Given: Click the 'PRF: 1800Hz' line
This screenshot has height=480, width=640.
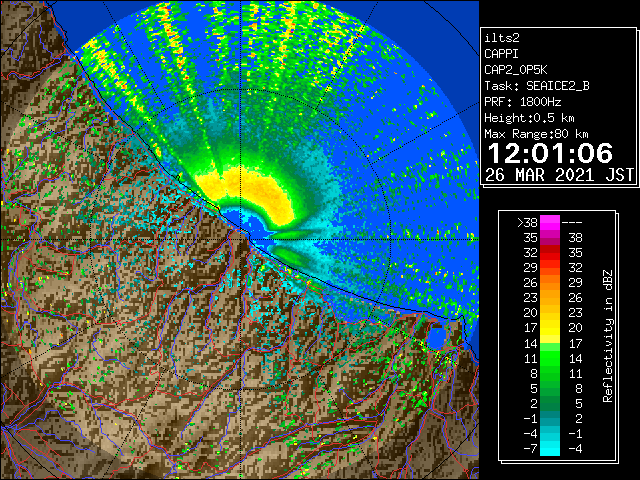Looking at the screenshot, I should [523, 102].
